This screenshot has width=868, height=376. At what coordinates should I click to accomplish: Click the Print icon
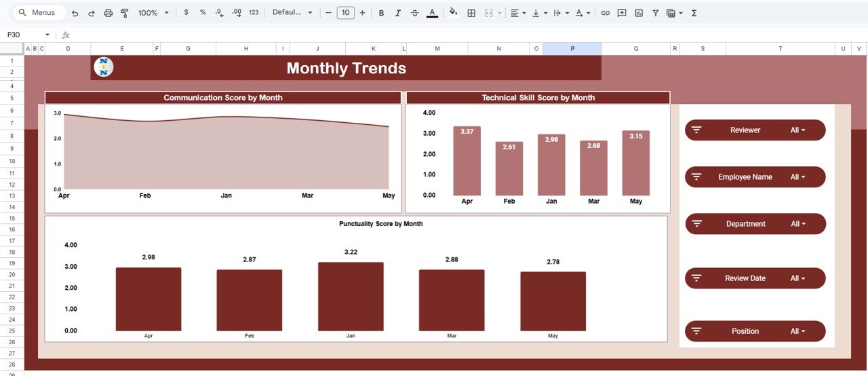pyautogui.click(x=108, y=13)
